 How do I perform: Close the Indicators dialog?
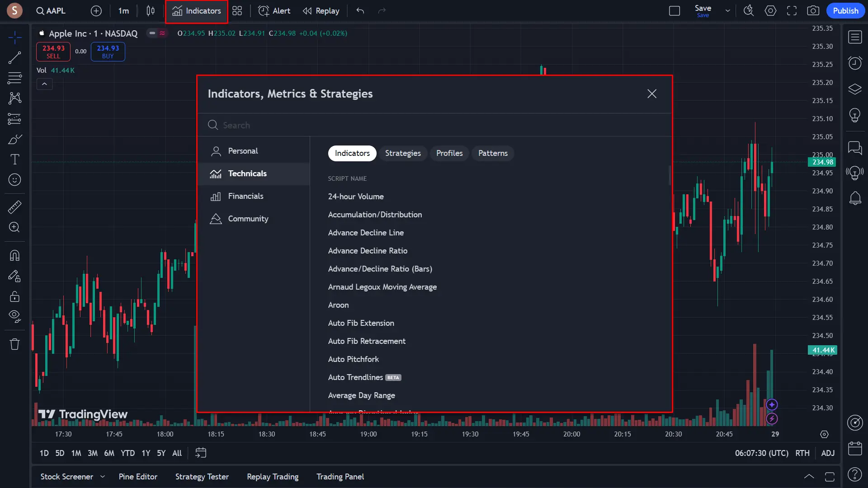point(651,94)
